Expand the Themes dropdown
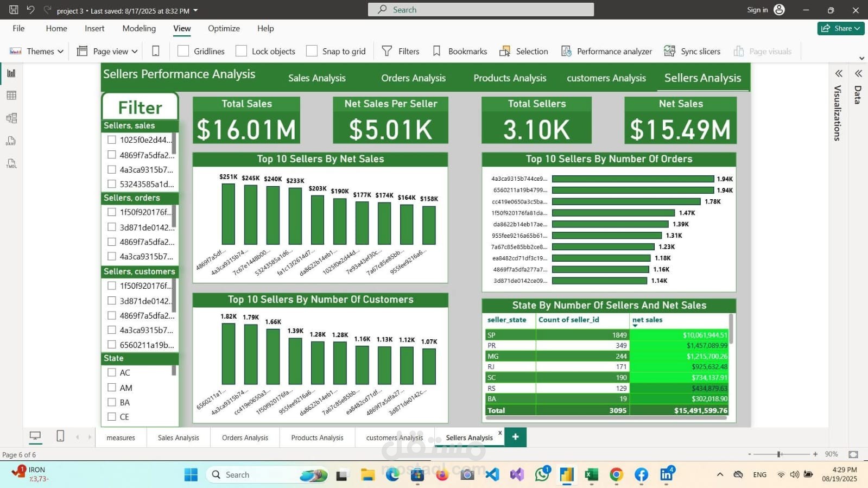This screenshot has width=868, height=488. [x=36, y=51]
